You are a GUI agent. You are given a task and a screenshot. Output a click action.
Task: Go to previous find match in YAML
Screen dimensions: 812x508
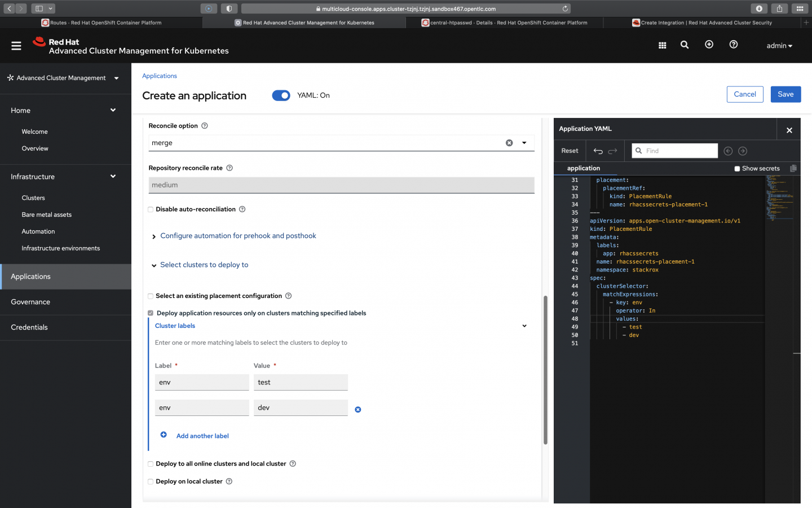click(x=728, y=151)
